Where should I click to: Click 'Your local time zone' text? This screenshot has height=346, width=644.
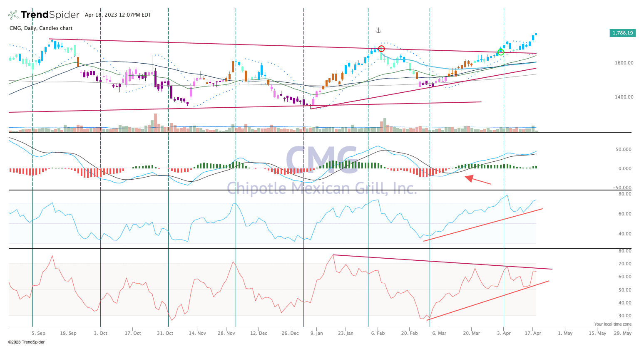pos(613,324)
